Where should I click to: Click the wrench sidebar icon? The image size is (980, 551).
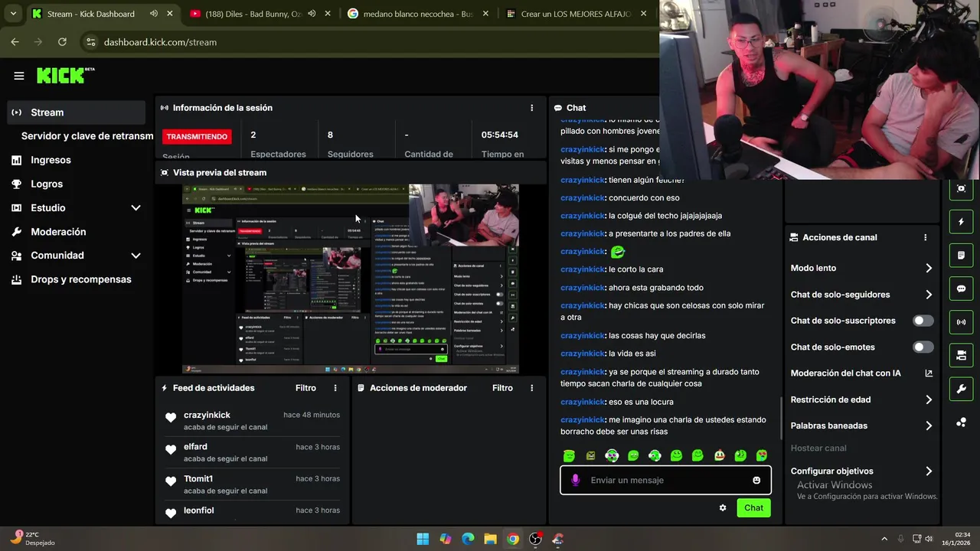(961, 389)
